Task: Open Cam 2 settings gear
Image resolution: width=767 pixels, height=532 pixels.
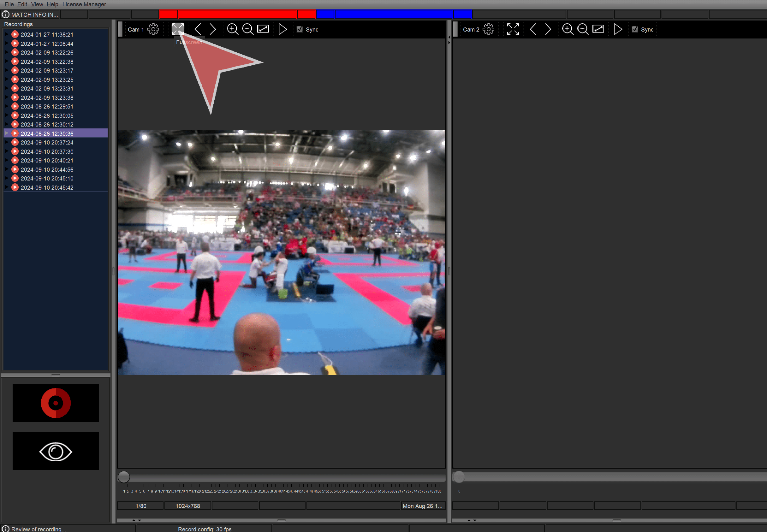Action: (488, 29)
